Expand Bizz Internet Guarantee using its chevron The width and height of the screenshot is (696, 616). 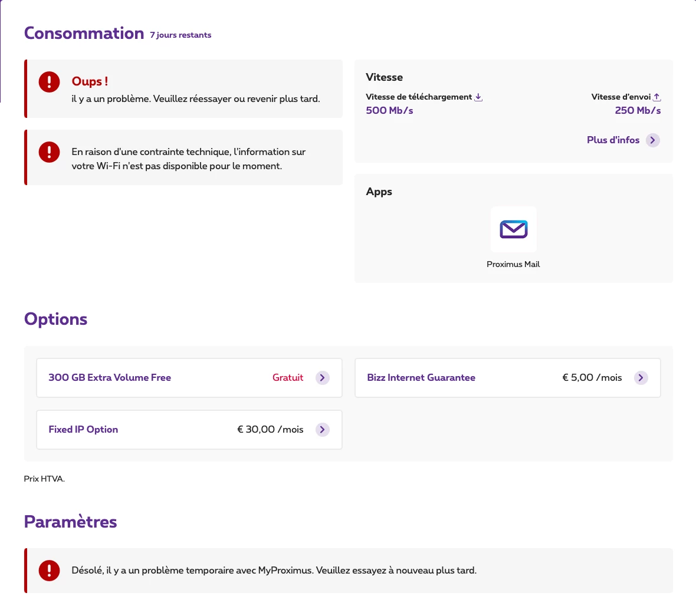[641, 378]
